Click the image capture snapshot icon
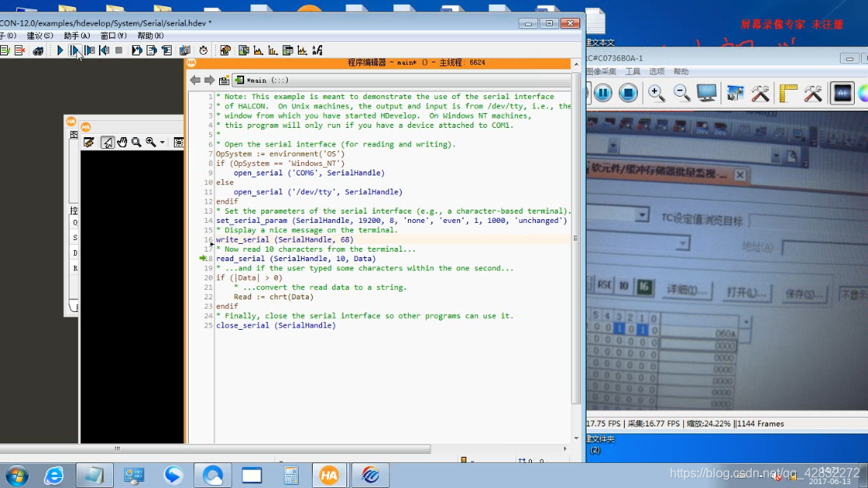This screenshot has width=868, height=488. click(x=735, y=93)
